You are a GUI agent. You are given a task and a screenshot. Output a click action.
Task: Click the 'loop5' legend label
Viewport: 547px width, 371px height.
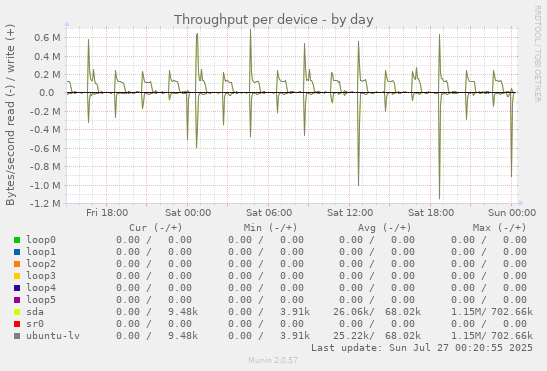[41, 300]
